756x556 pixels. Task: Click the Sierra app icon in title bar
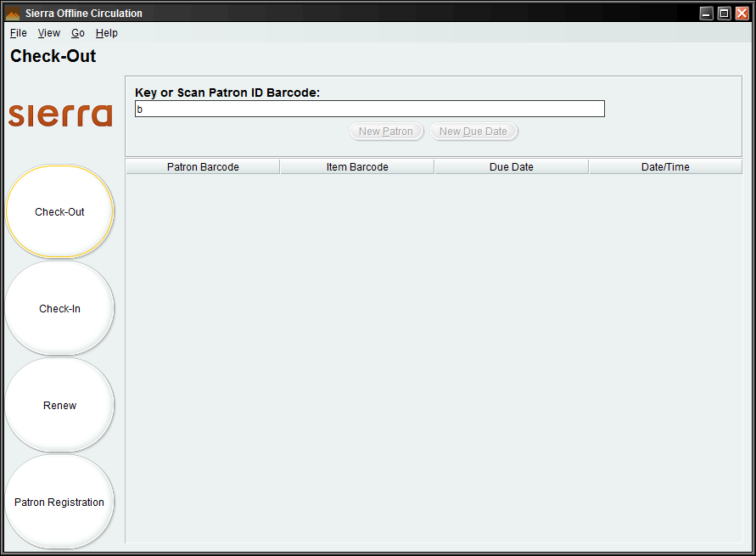13,14
